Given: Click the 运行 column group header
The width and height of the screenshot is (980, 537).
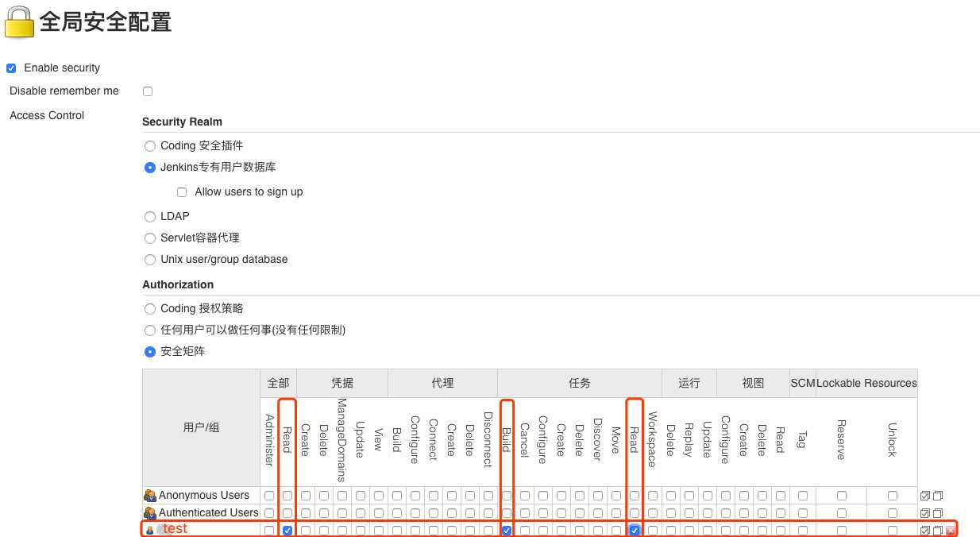Looking at the screenshot, I should [x=689, y=383].
